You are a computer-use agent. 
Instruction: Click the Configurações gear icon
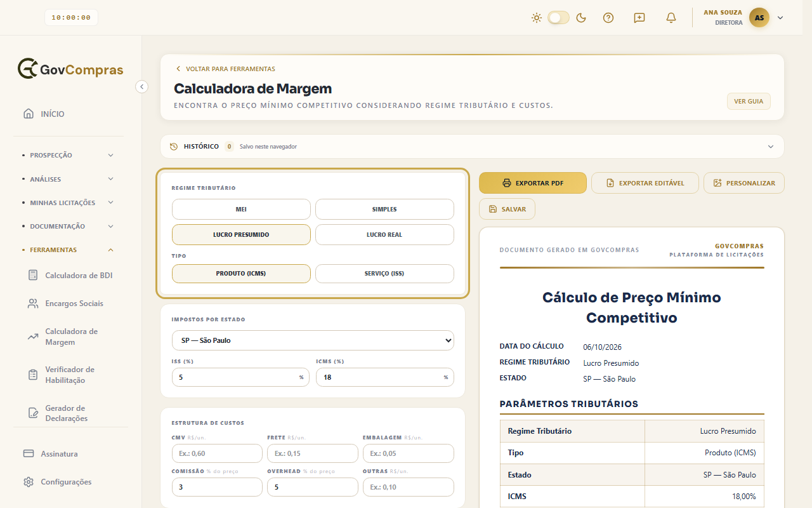click(29, 482)
